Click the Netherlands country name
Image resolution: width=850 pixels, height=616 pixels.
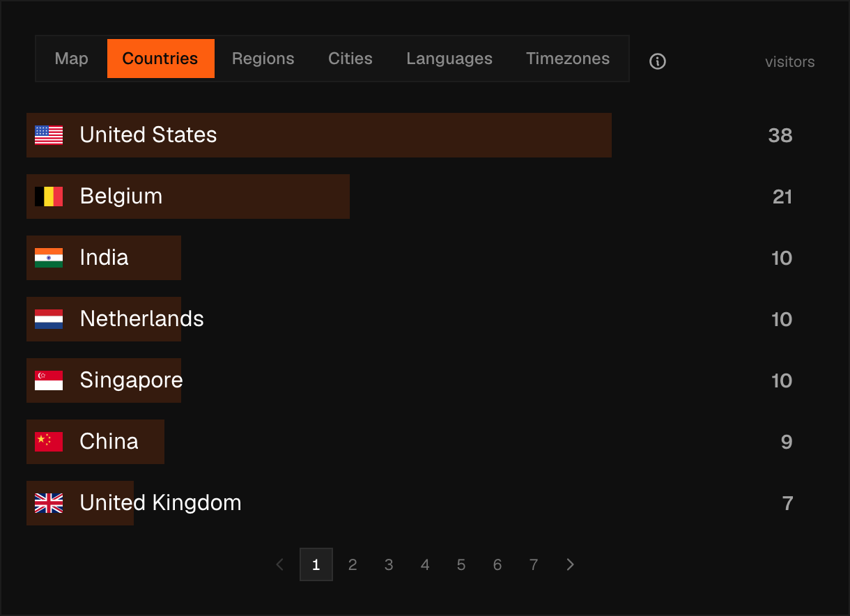pyautogui.click(x=142, y=318)
